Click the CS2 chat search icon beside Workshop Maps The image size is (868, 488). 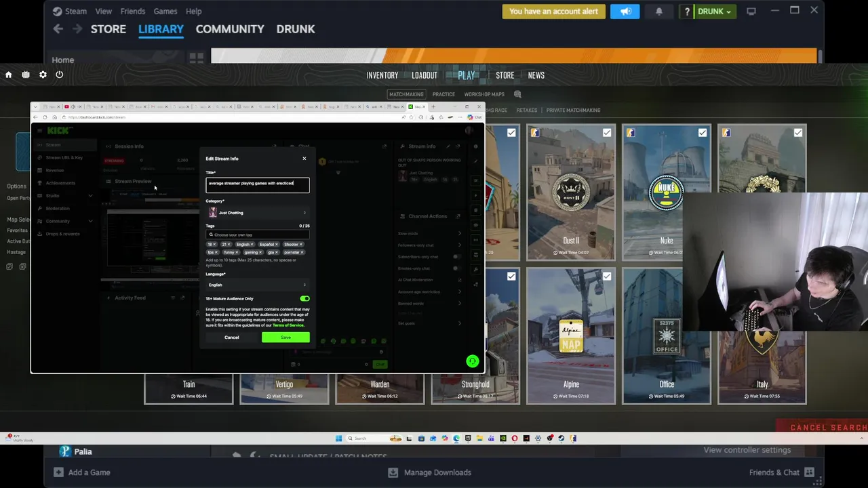[x=517, y=94]
